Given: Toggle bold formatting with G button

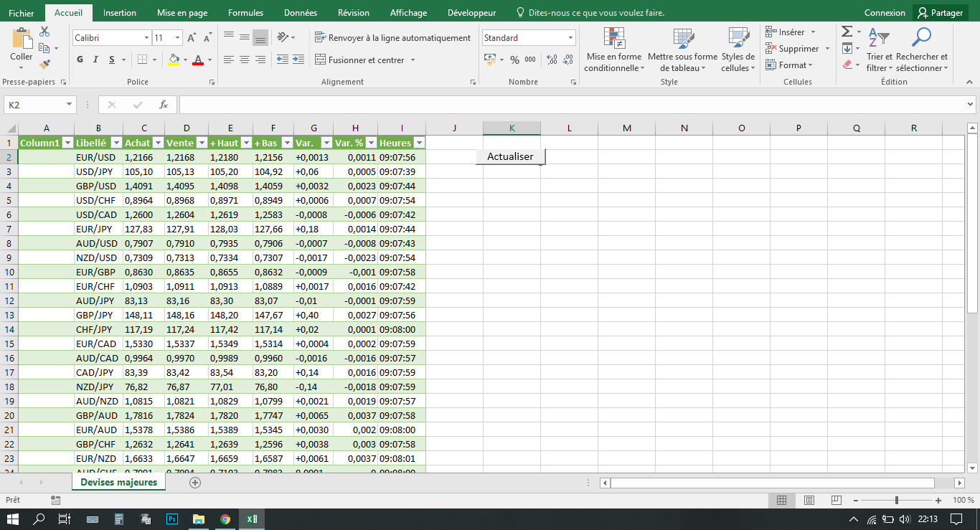Looking at the screenshot, I should click(80, 60).
